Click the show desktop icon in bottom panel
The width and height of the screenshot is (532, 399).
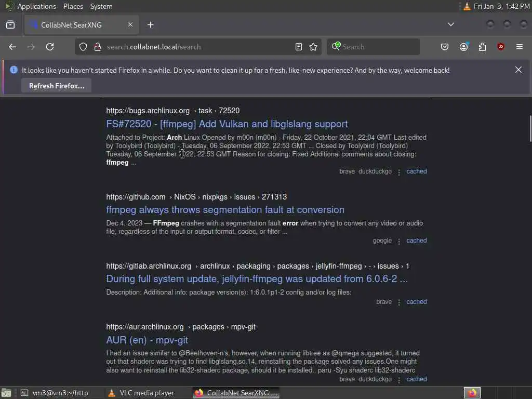point(6,393)
